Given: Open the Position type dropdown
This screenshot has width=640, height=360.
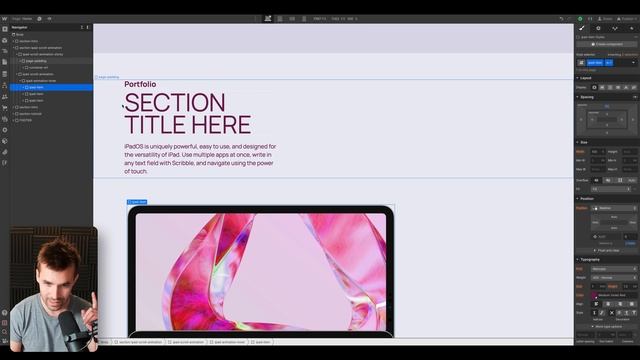Looking at the screenshot, I should 614,208.
